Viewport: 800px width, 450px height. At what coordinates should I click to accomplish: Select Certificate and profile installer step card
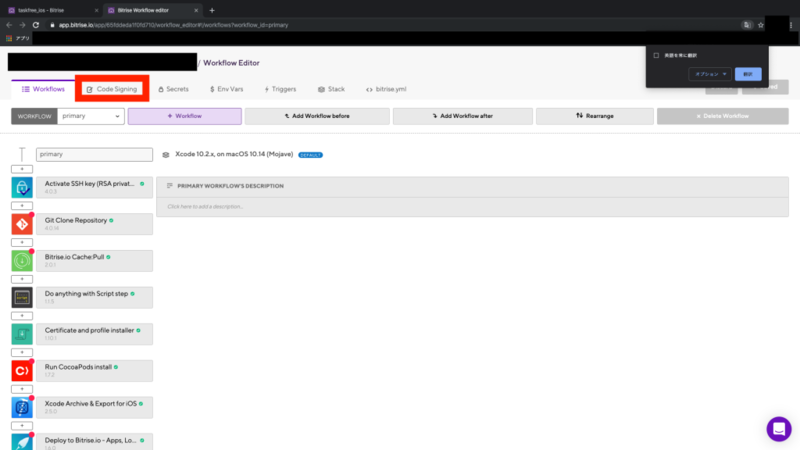pos(94,334)
